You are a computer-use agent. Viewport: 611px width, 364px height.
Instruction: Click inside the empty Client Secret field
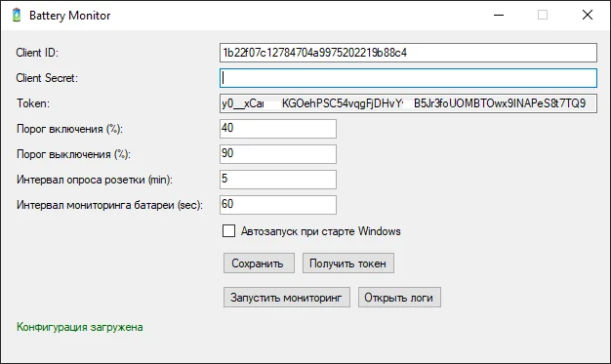tap(408, 78)
